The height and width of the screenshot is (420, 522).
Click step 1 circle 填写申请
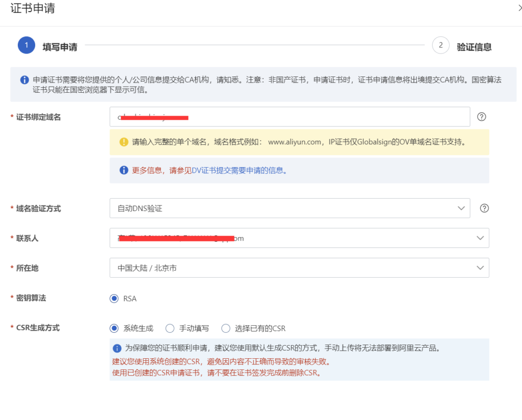click(26, 45)
